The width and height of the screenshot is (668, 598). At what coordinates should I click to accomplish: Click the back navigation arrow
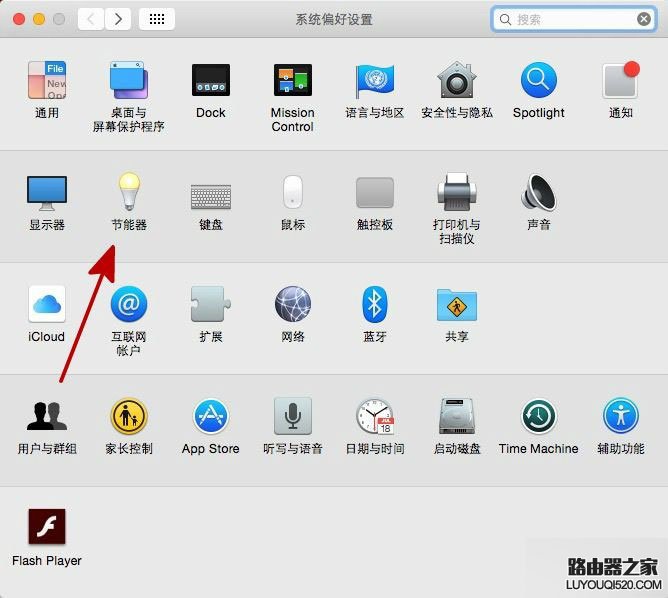tap(91, 19)
